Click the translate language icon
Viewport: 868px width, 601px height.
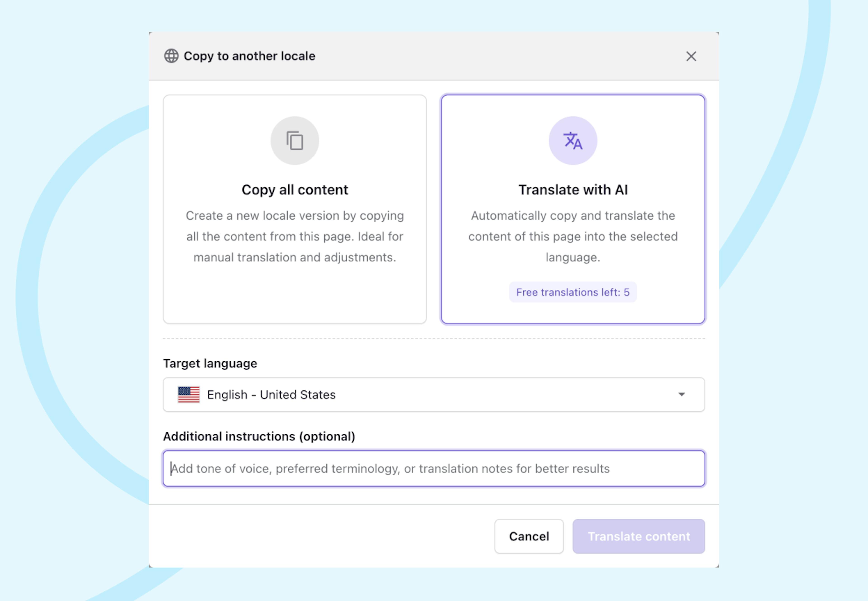point(573,140)
